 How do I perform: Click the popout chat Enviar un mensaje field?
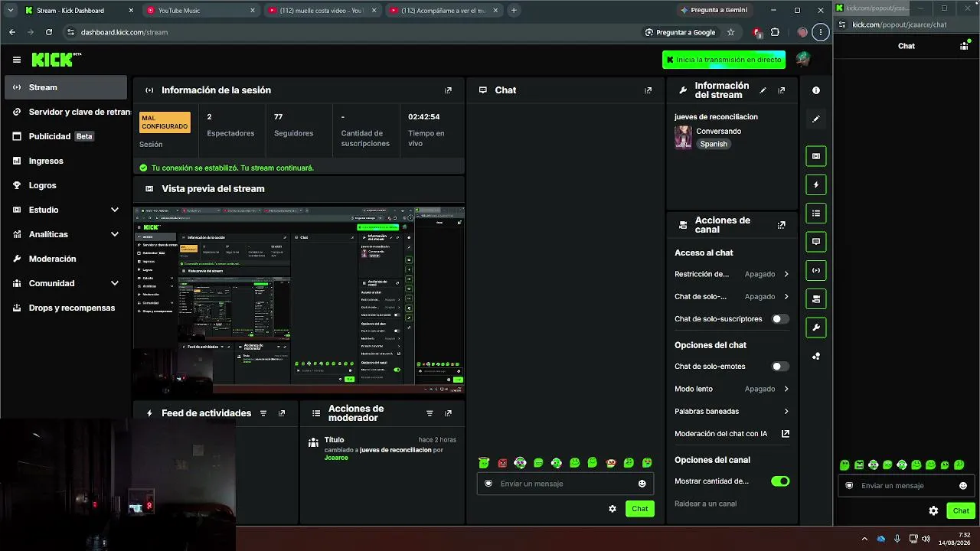906,485
